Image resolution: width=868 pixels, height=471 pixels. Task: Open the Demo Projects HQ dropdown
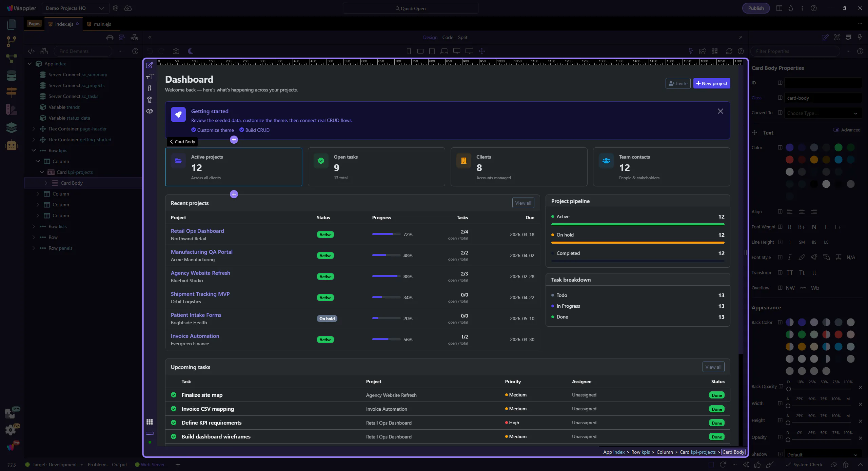(x=75, y=8)
